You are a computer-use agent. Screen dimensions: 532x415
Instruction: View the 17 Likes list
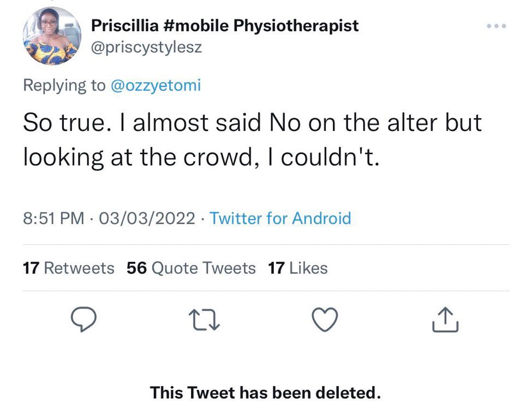pyautogui.click(x=298, y=268)
